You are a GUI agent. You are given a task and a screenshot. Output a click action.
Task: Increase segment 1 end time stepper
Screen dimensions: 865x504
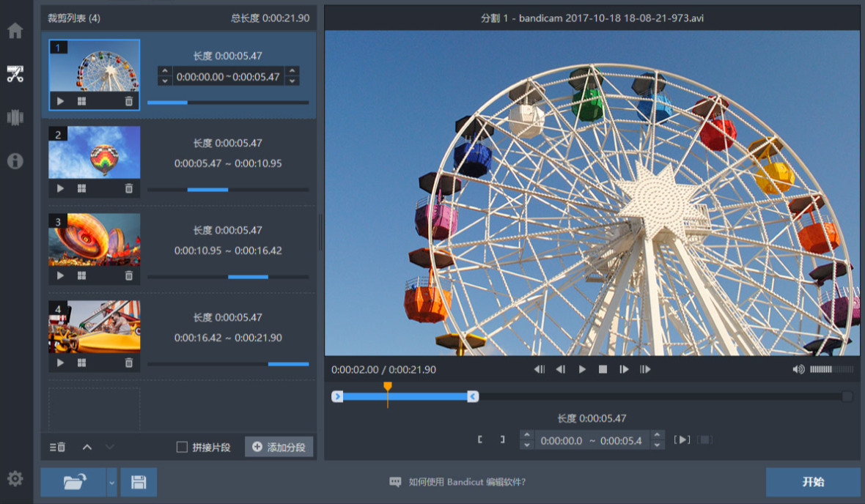[x=292, y=70]
